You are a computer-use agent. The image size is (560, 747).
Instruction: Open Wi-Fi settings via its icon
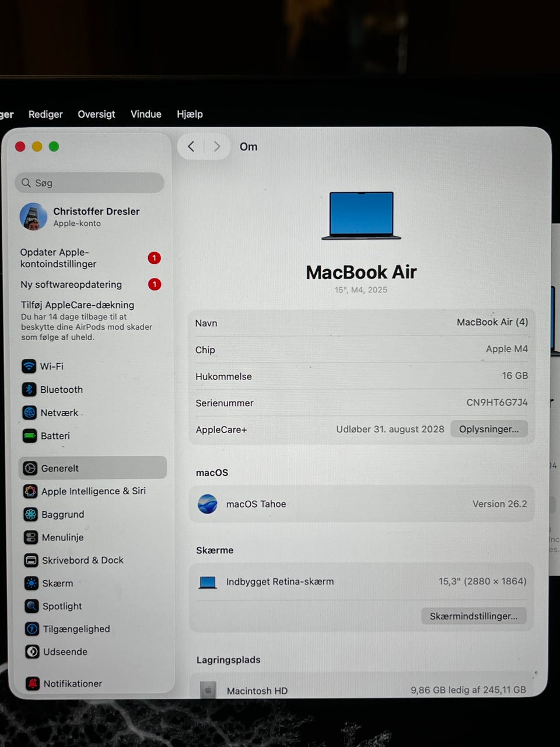pyautogui.click(x=29, y=366)
